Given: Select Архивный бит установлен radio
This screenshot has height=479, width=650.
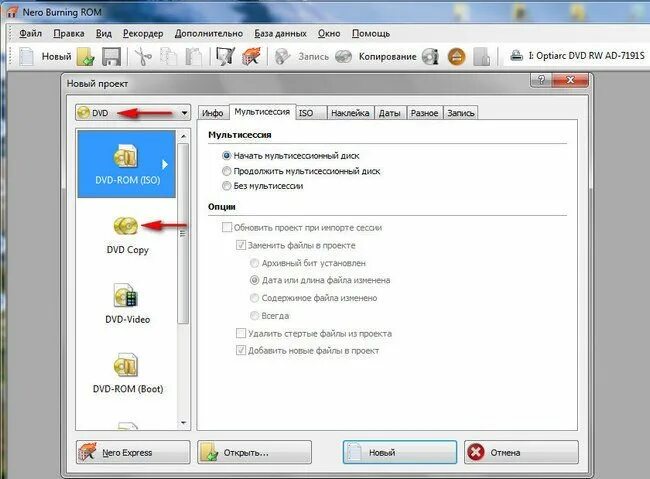Looking at the screenshot, I should (255, 263).
